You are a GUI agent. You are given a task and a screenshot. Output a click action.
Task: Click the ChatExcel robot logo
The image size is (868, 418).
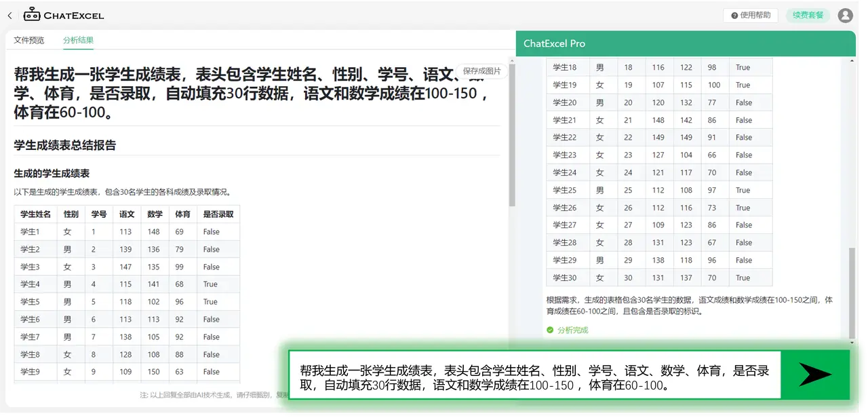tap(32, 14)
